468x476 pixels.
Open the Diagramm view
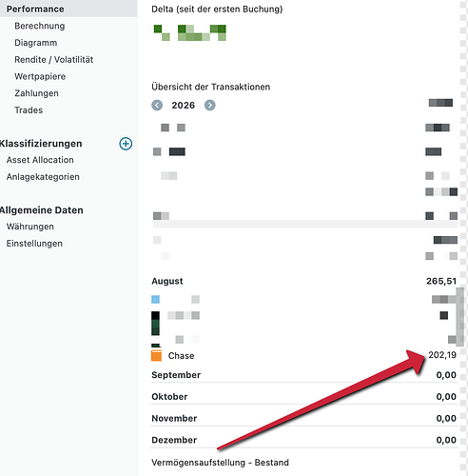36,43
